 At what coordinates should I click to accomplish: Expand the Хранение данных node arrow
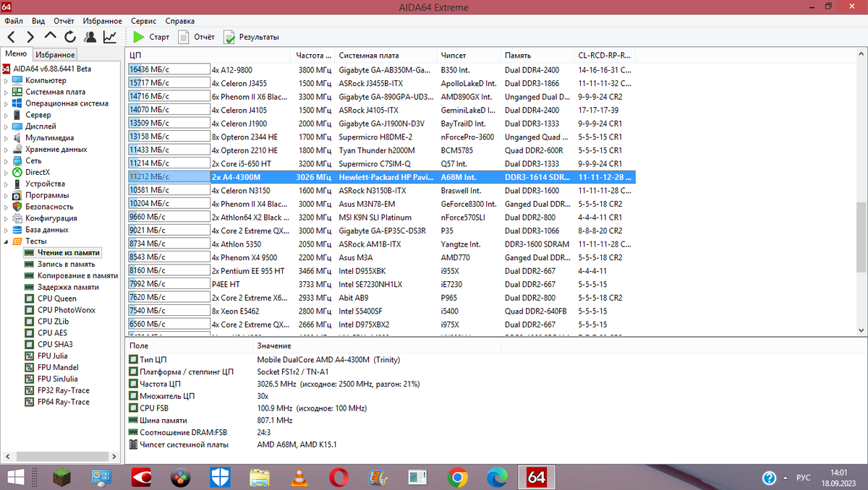click(x=7, y=149)
